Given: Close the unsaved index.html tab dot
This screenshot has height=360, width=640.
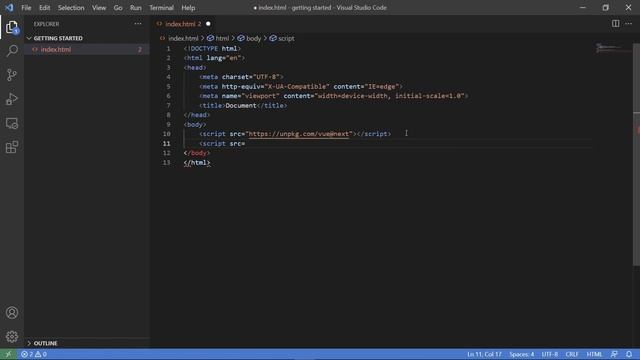Looking at the screenshot, I should pyautogui.click(x=208, y=24).
